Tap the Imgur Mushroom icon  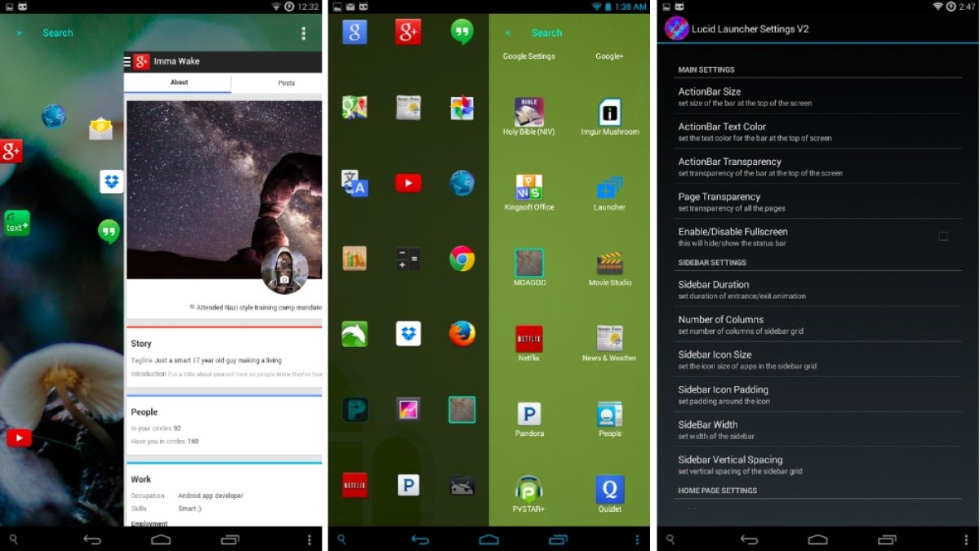[x=610, y=115]
